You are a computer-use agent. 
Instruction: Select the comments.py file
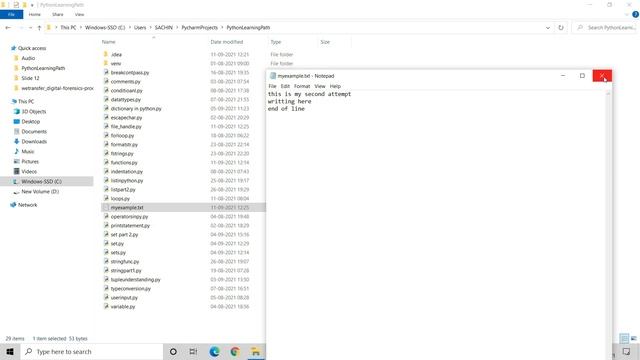[x=125, y=82]
